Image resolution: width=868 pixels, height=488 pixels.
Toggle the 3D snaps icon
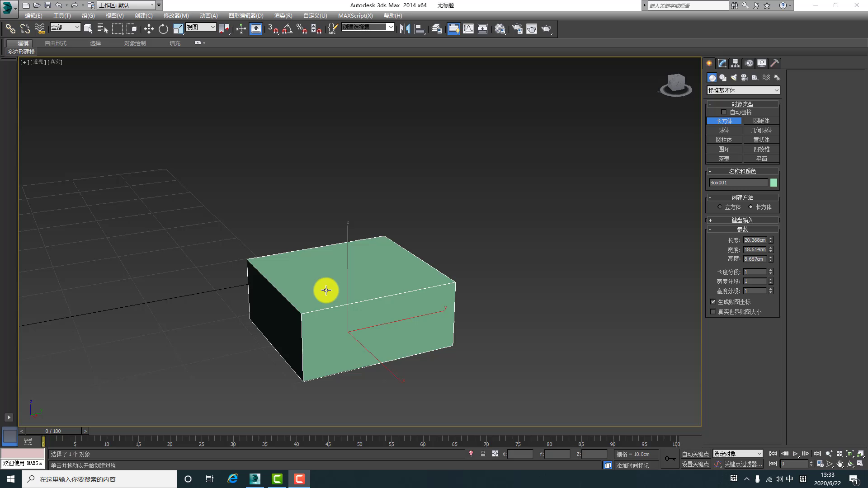(273, 29)
